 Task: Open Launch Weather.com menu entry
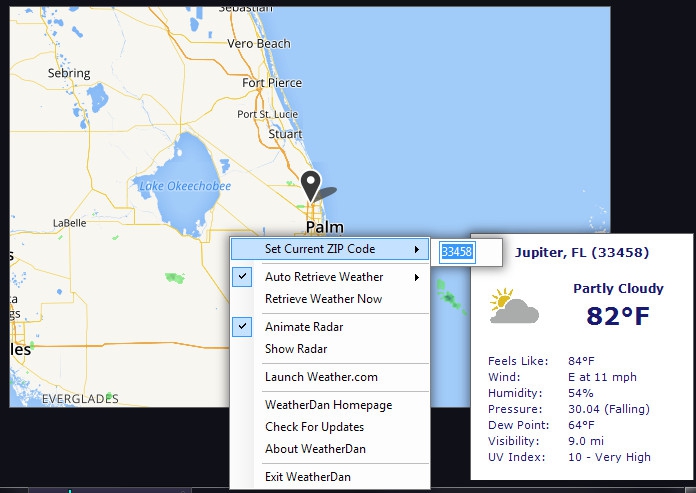point(321,377)
